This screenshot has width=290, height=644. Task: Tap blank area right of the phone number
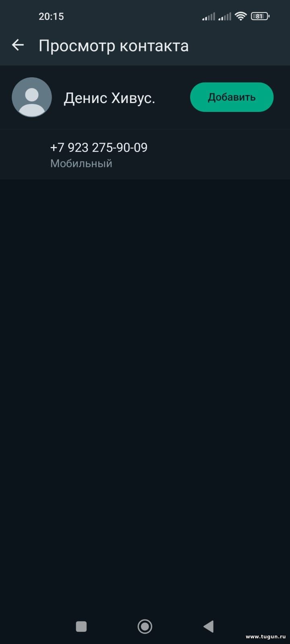tap(217, 154)
